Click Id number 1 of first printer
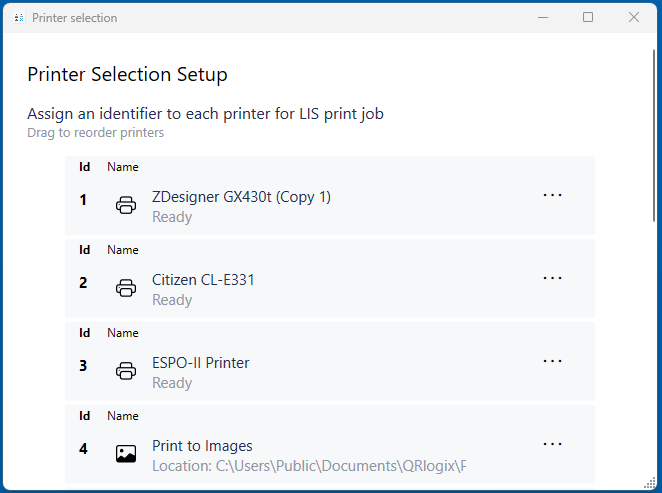The height and width of the screenshot is (493, 662). click(x=84, y=200)
